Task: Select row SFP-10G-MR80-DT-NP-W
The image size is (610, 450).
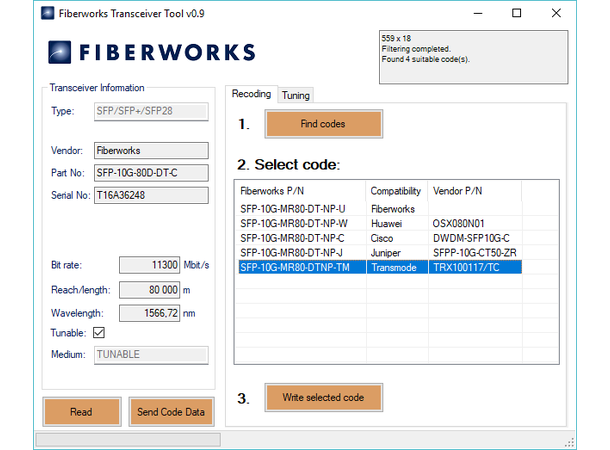Action: click(380, 224)
